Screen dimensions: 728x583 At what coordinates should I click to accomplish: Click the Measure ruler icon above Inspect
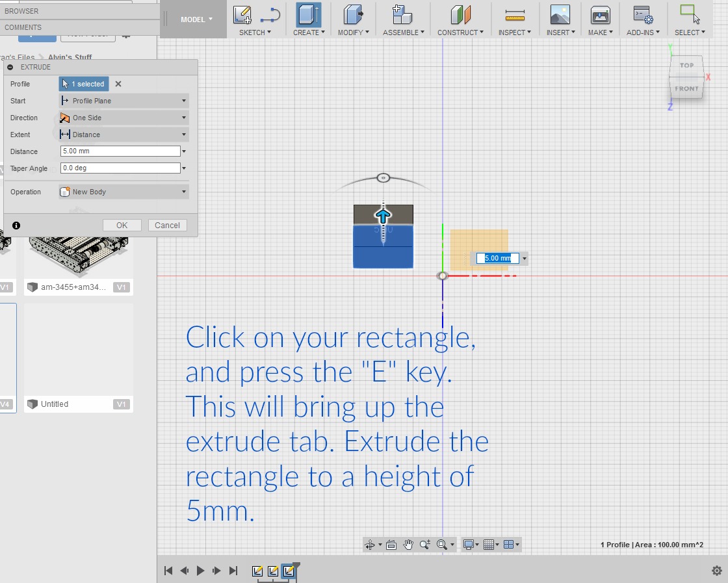[x=515, y=14]
